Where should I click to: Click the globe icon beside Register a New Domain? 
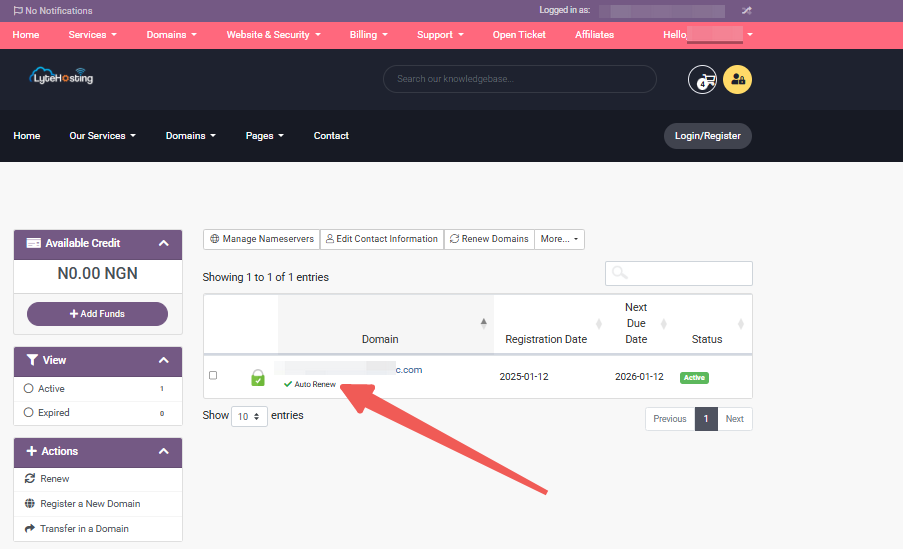click(30, 503)
